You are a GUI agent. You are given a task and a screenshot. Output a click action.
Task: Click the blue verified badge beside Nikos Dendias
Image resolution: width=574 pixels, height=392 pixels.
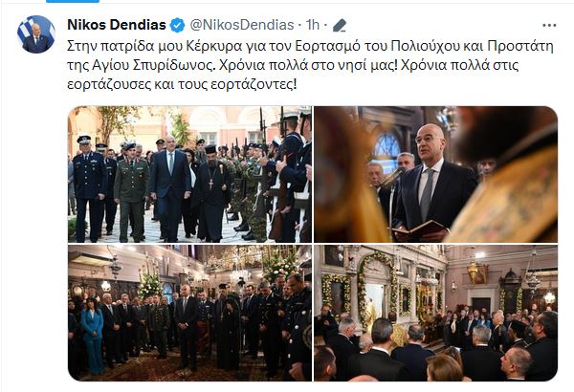click(178, 25)
